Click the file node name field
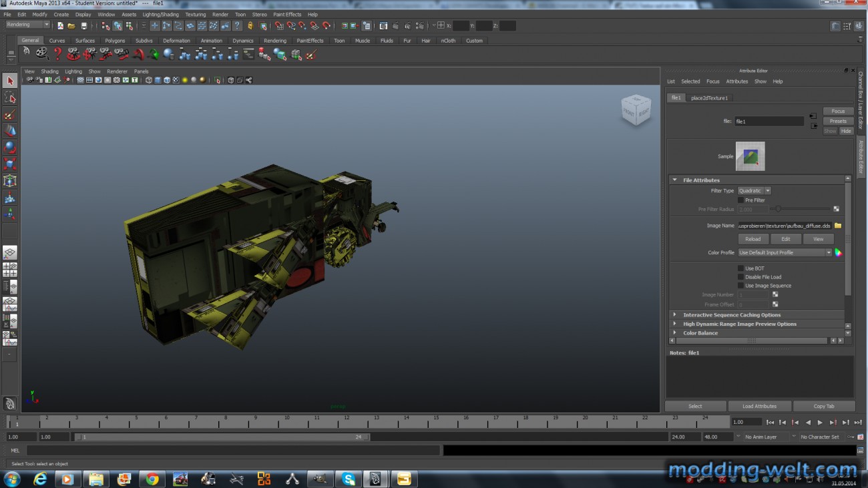 point(769,121)
